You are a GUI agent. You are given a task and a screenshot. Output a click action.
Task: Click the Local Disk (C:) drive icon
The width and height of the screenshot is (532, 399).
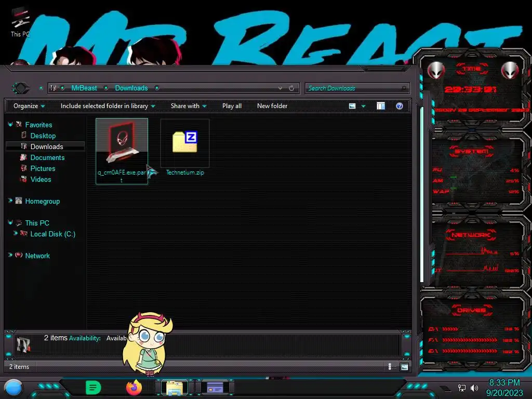tap(24, 233)
